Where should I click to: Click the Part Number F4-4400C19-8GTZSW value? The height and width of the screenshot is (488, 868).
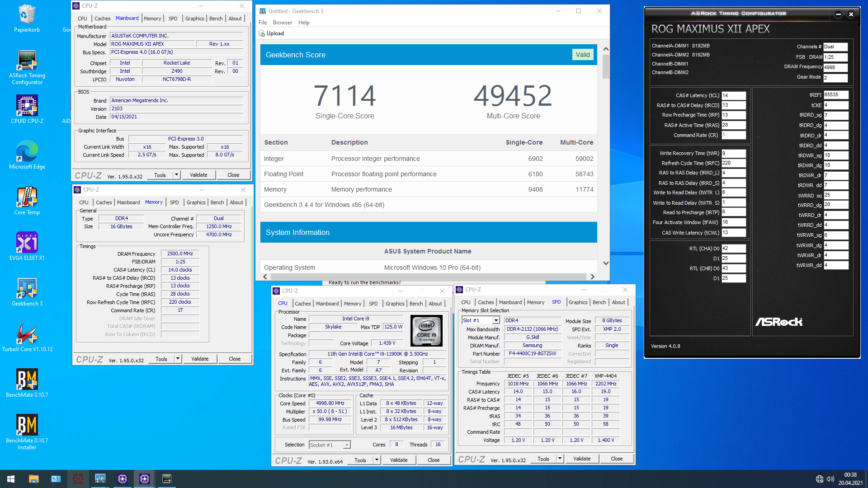pos(533,354)
